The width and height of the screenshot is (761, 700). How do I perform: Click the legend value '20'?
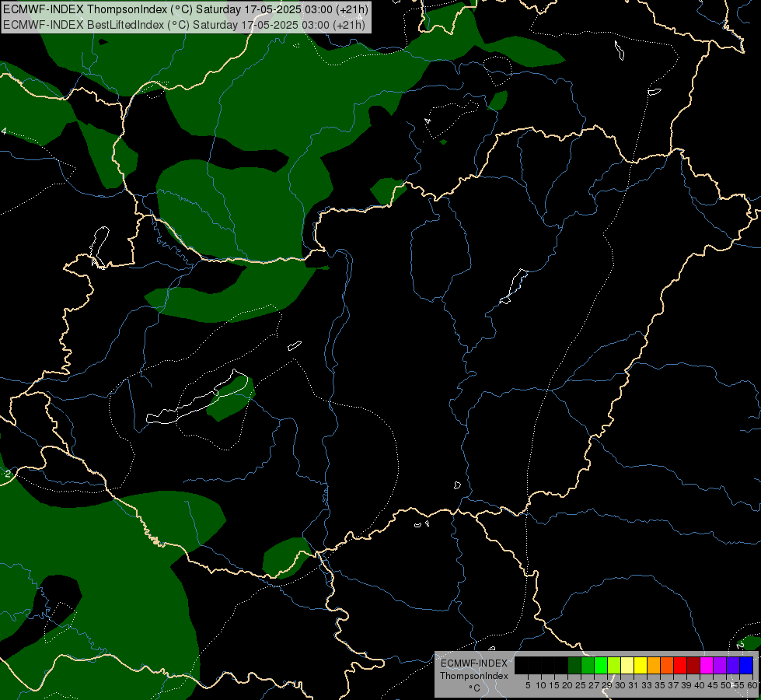tap(567, 685)
